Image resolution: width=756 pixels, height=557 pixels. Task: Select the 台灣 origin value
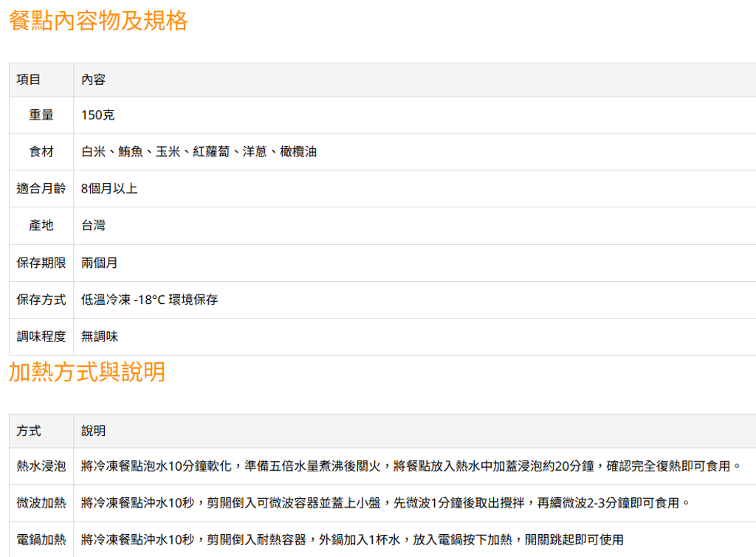point(92,226)
